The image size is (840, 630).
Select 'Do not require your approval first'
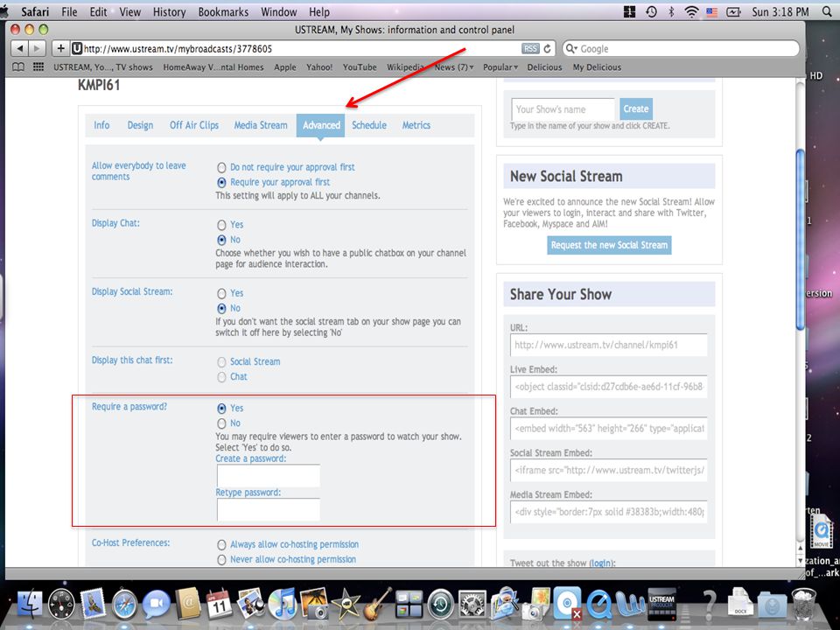(x=221, y=168)
